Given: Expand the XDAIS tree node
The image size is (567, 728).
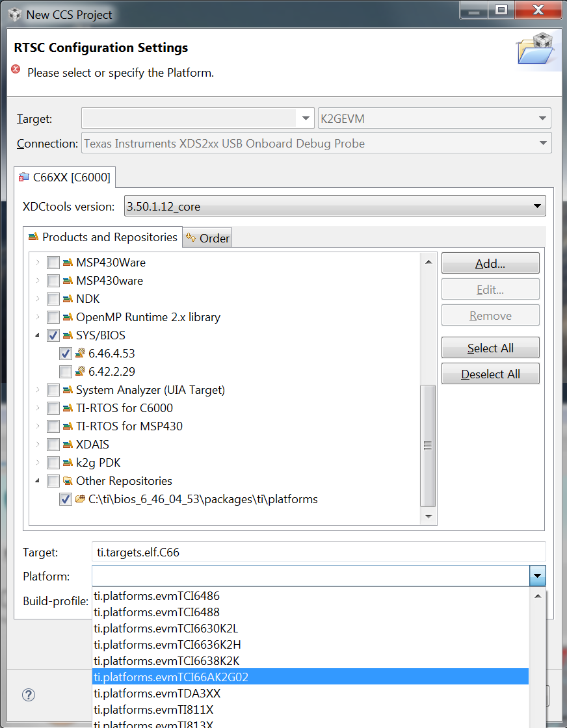Looking at the screenshot, I should pos(38,445).
